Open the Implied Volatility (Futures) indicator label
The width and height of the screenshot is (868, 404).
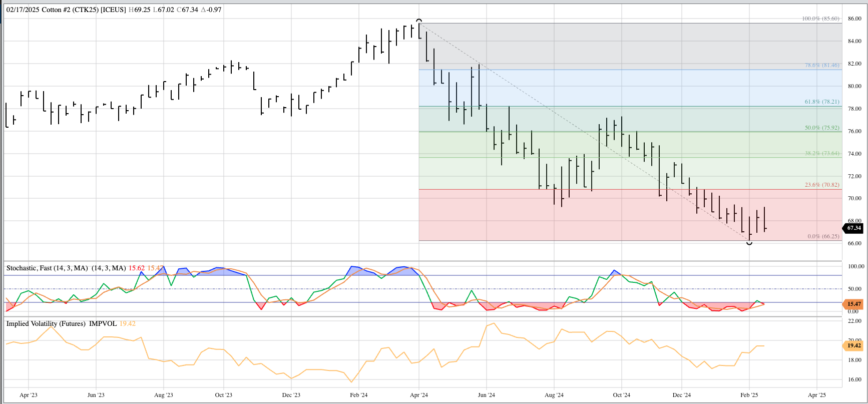pos(46,324)
